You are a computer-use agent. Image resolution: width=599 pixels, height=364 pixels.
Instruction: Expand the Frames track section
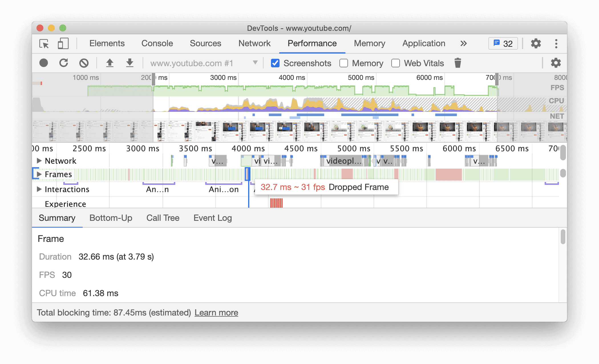coord(40,175)
